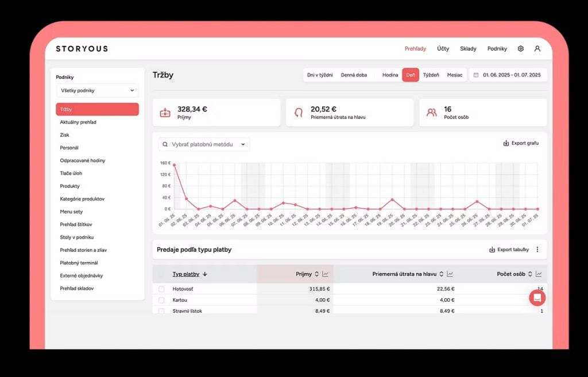Click the Export tabuľky button
This screenshot has width=588, height=377.
pyautogui.click(x=509, y=250)
